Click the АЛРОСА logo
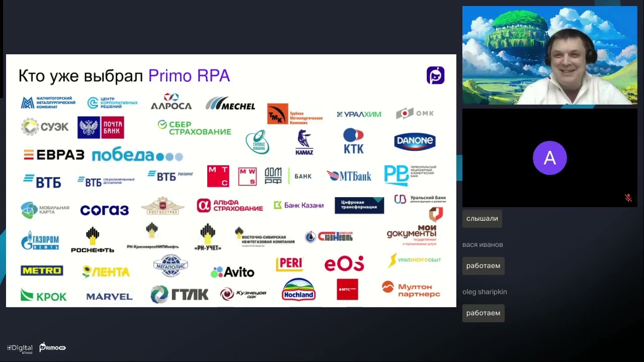Viewport: 644px width, 362px height. click(171, 101)
